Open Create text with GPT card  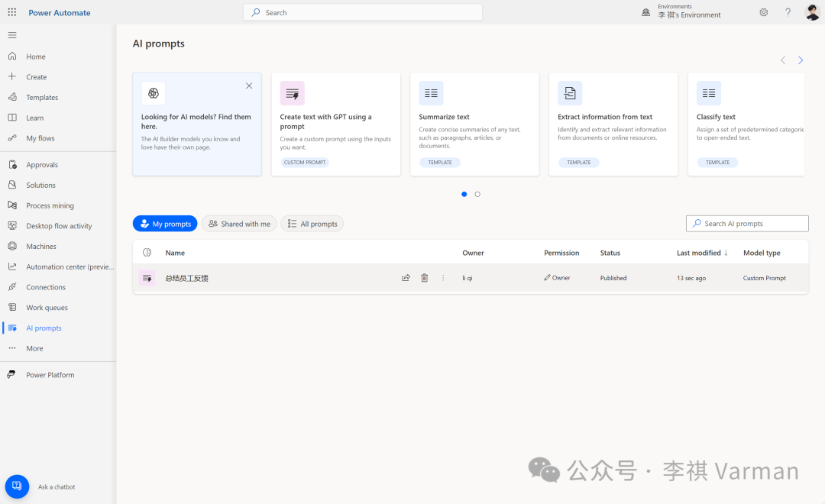click(x=335, y=124)
